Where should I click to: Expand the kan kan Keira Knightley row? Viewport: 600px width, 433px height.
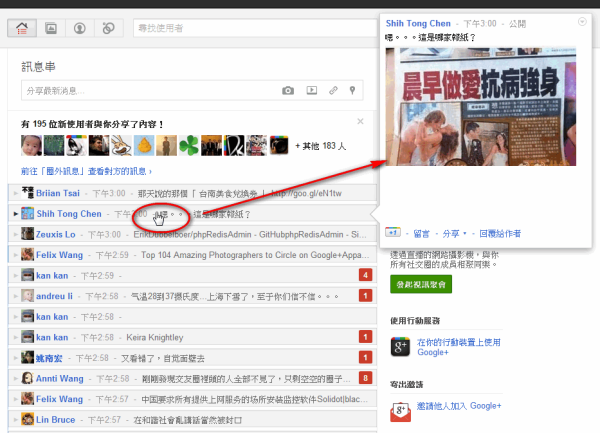[192, 337]
